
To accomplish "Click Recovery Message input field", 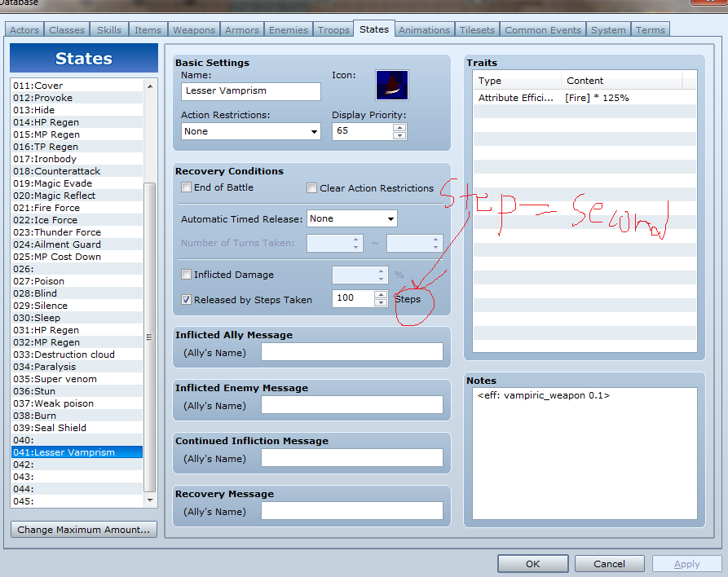I will point(352,511).
